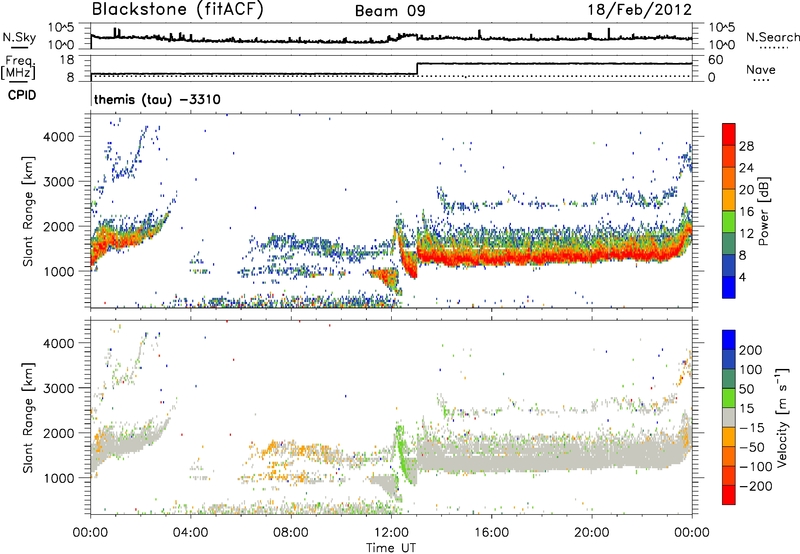Click the "15" velocity colorbar tick
Viewport: 800px width, 554px height.
(746, 409)
